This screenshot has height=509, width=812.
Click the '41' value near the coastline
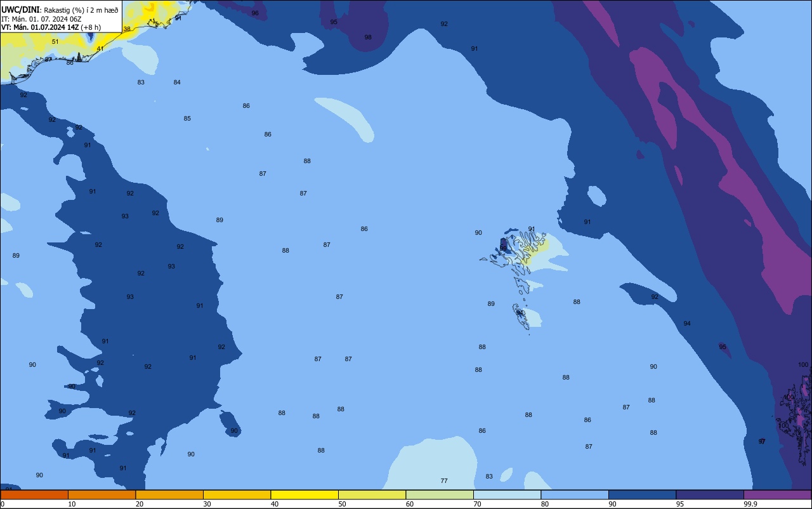(100, 49)
